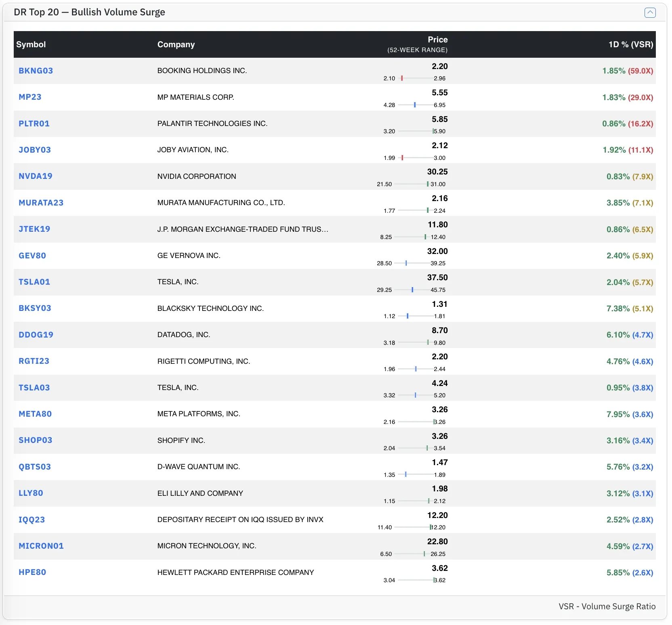
Task: Open the MICRON01 symbol link
Action: pyautogui.click(x=41, y=546)
